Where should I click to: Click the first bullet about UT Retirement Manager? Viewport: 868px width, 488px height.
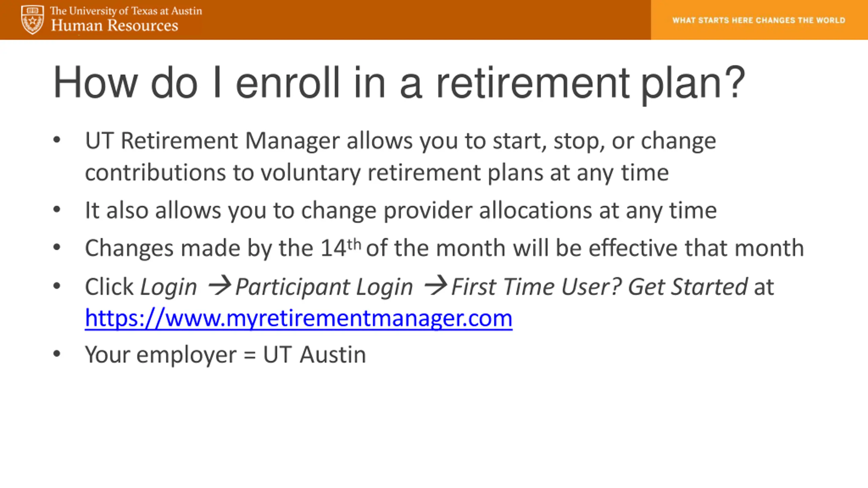(400, 157)
